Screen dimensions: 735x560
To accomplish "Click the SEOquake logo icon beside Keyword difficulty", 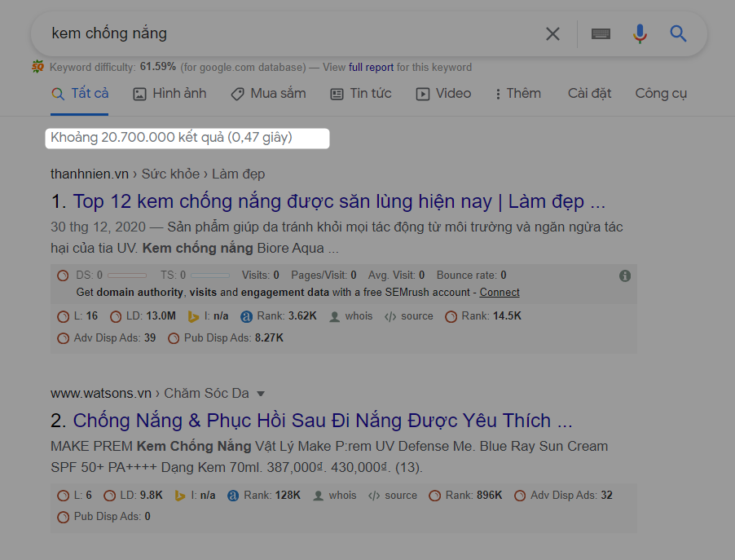I will pyautogui.click(x=37, y=67).
